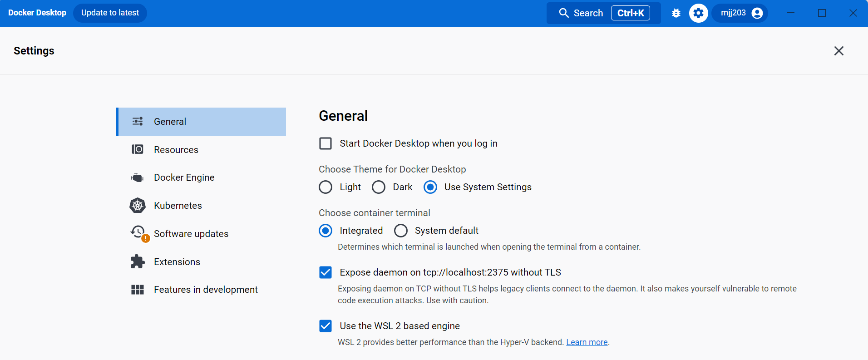
Task: Open troubleshoot via the bug icon
Action: pyautogui.click(x=676, y=13)
